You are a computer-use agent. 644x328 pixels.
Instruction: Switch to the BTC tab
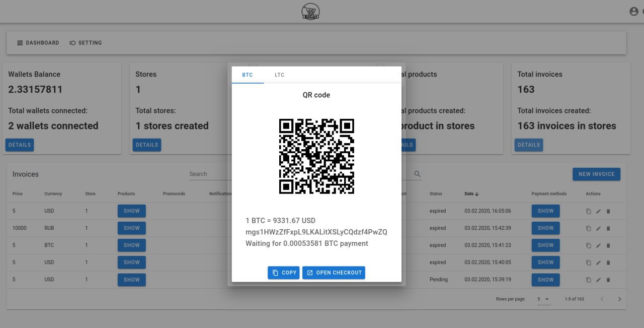pos(248,75)
